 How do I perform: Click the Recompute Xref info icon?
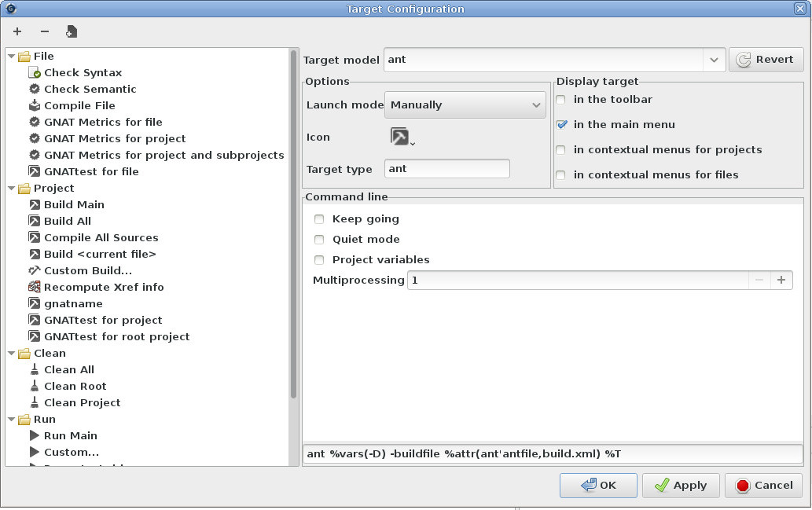pyautogui.click(x=34, y=287)
